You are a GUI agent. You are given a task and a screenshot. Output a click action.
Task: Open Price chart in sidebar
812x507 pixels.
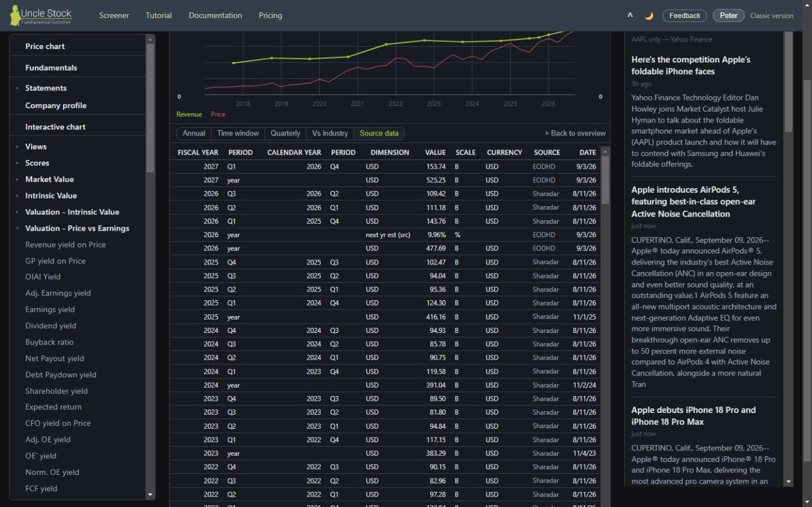click(45, 46)
